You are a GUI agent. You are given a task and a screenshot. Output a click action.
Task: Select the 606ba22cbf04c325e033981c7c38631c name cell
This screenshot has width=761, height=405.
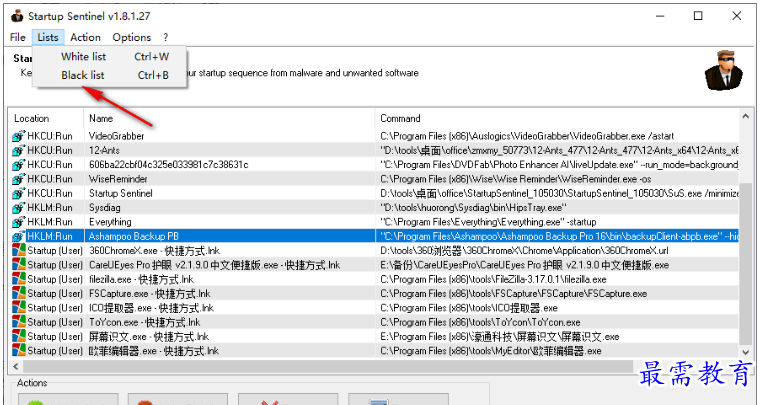pos(168,165)
